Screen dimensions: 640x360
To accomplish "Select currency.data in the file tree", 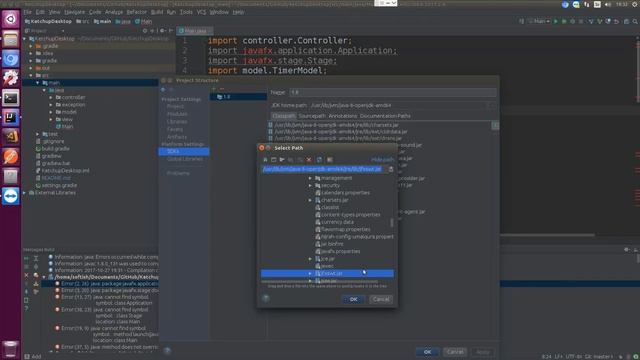I will (334, 222).
